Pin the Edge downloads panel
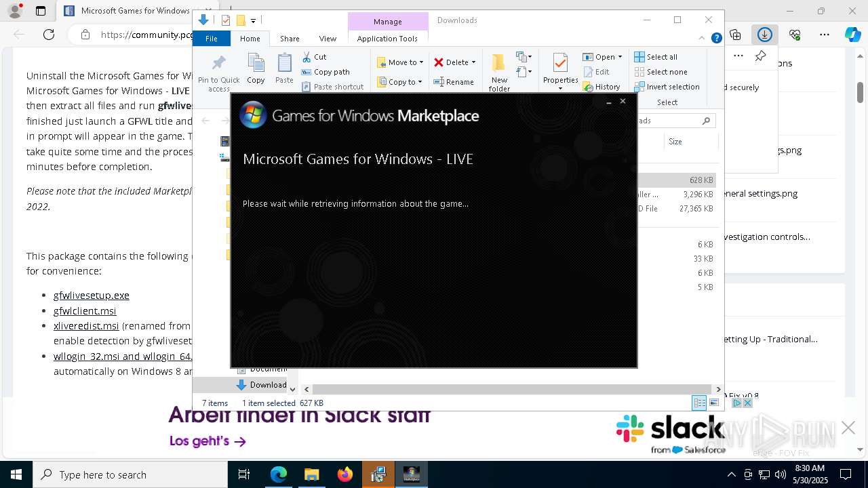The image size is (868, 488). point(761,56)
